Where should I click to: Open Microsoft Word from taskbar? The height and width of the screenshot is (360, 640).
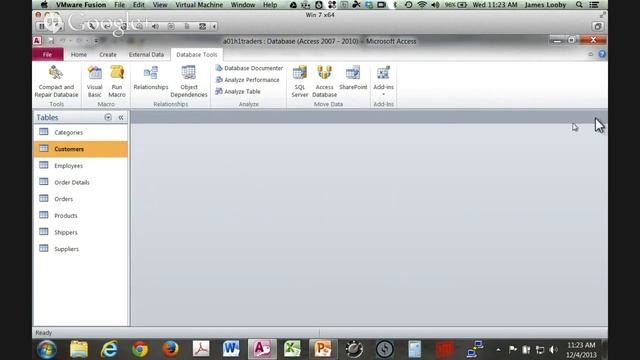[x=231, y=349]
